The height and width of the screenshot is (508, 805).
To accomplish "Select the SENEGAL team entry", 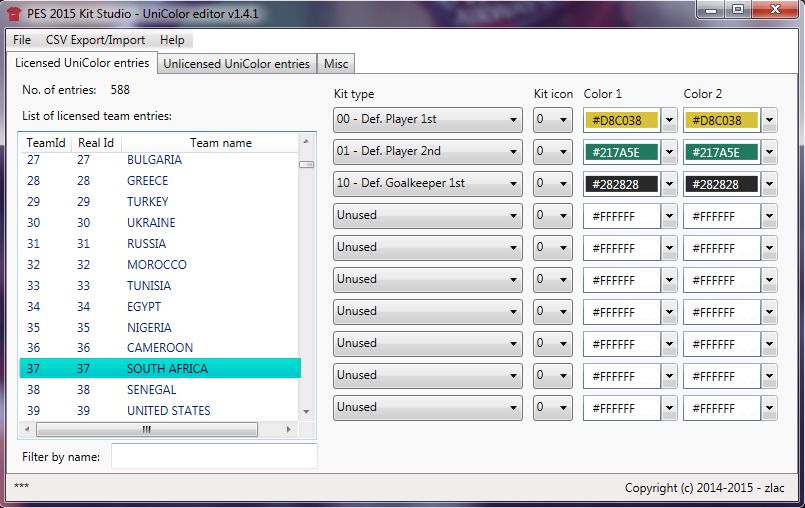I will click(x=151, y=390).
